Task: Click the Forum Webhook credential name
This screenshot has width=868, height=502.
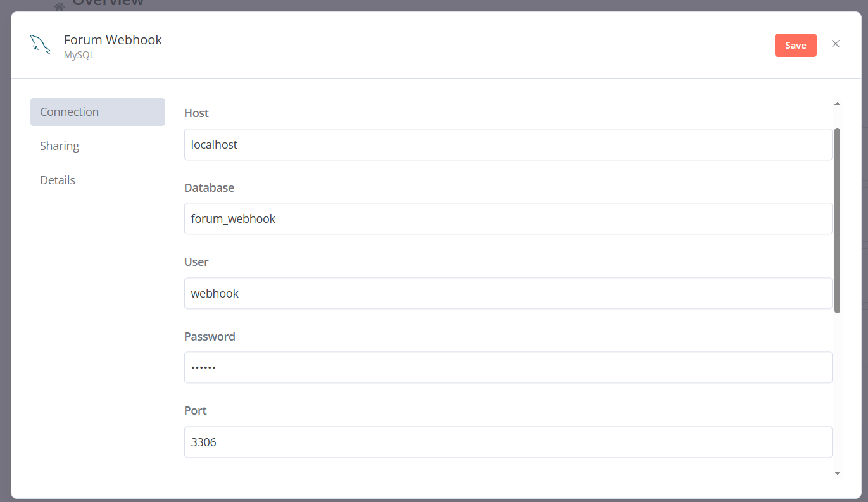Action: [x=113, y=40]
